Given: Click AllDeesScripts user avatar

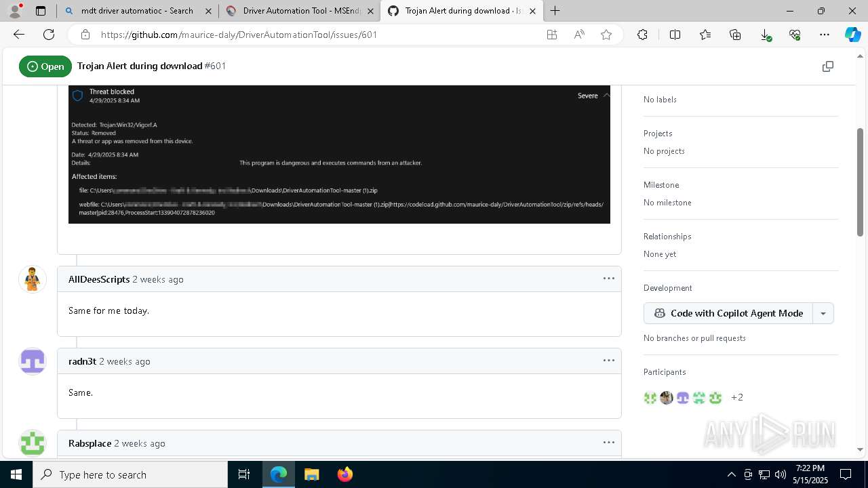Looking at the screenshot, I should coord(33,279).
